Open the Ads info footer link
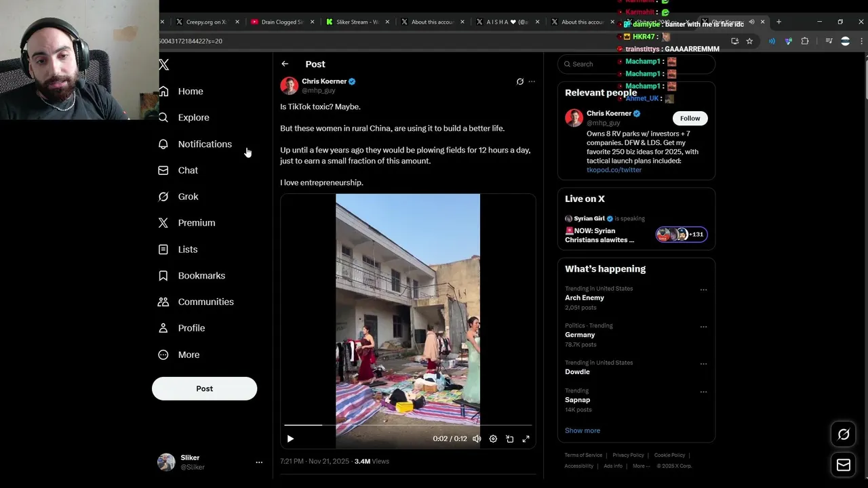Viewport: 868px width, 488px height. 613,466
